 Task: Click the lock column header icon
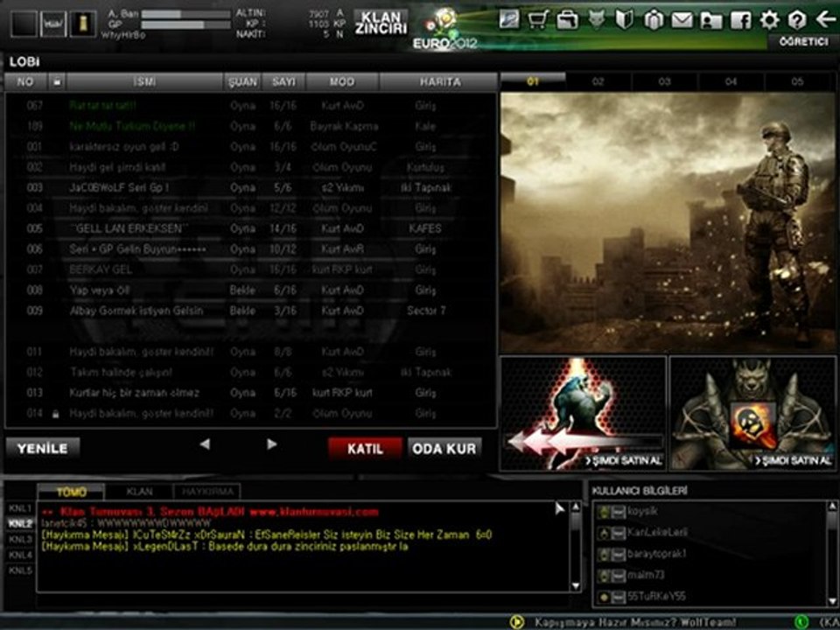(56, 81)
